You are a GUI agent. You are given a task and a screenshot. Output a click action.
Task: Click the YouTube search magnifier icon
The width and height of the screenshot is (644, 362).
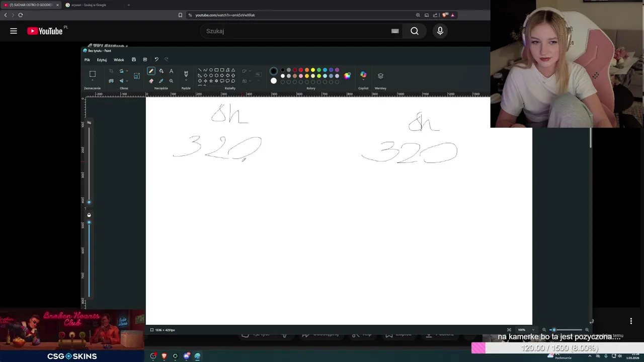(x=415, y=31)
